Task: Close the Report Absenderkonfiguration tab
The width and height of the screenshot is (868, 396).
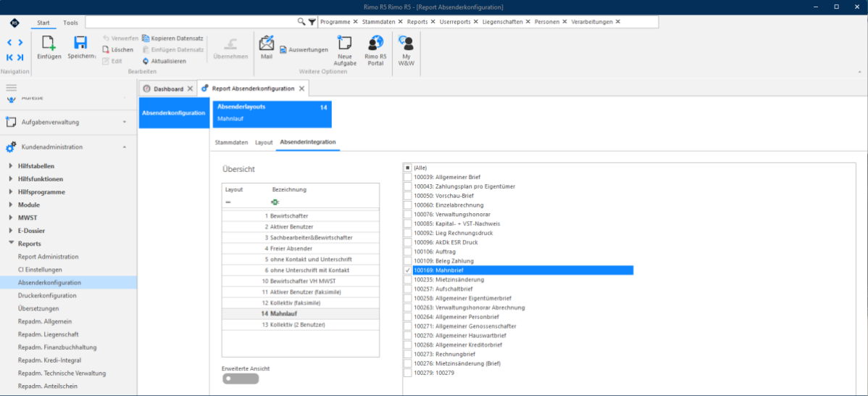Action: click(x=301, y=88)
